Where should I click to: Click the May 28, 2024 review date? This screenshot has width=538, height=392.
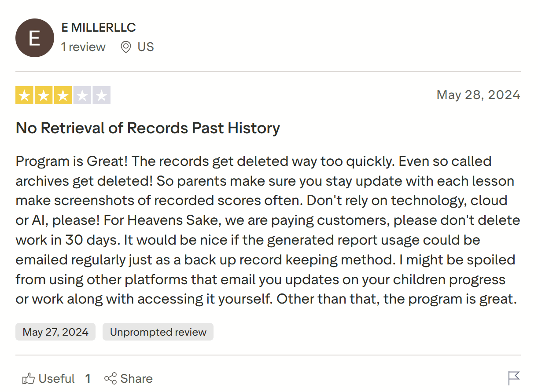pos(478,95)
